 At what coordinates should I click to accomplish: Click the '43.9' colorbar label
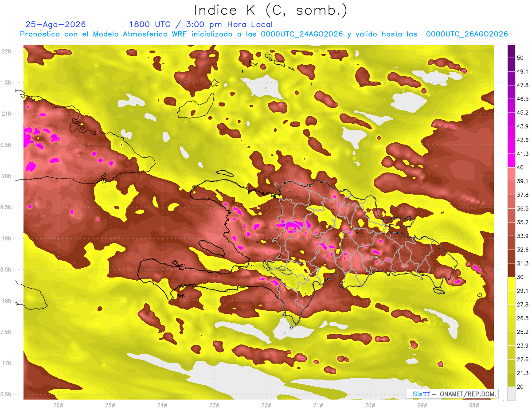click(x=523, y=126)
